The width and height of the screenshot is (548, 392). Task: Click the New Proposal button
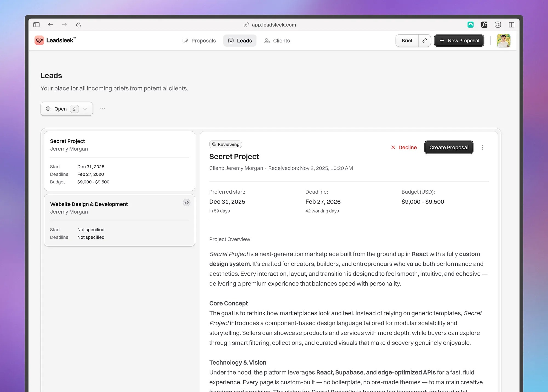(459, 41)
